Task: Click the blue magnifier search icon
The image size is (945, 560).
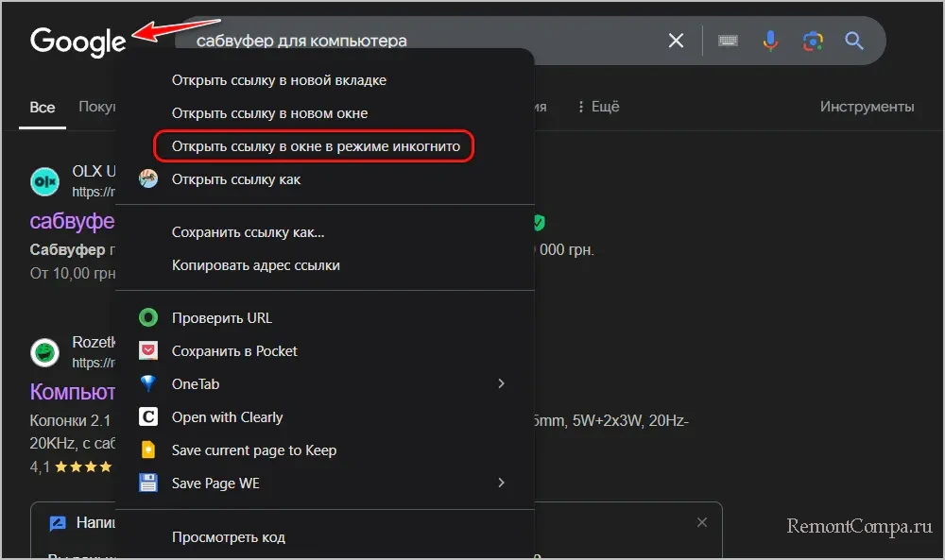Action: (854, 41)
